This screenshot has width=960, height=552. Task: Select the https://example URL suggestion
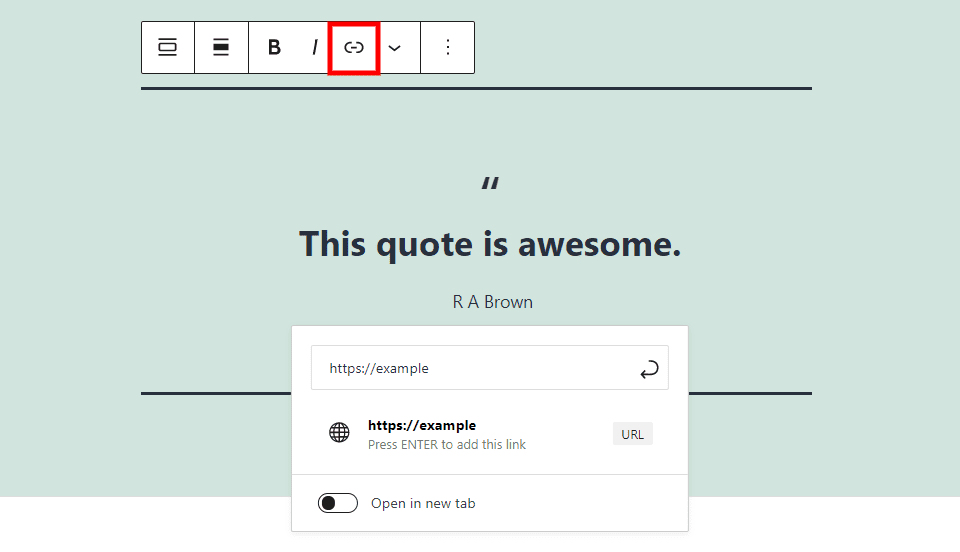click(490, 434)
